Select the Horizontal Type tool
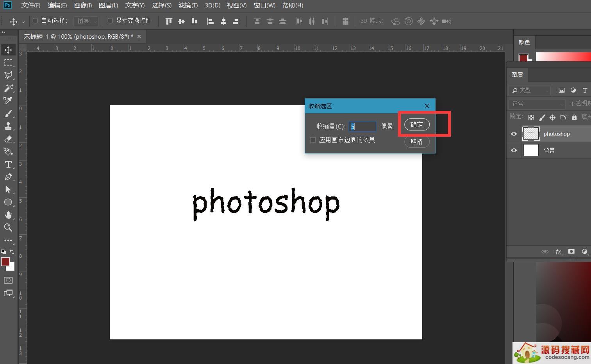 (x=8, y=164)
